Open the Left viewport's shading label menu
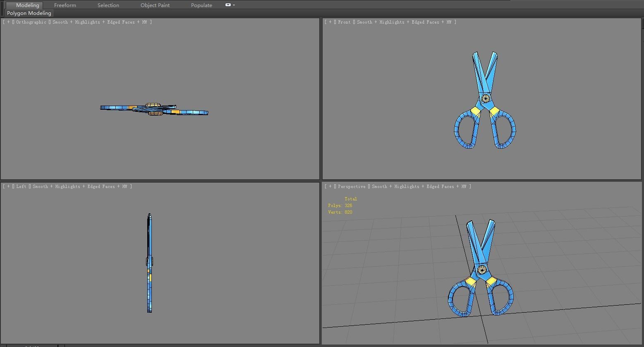This screenshot has width=644, height=347. pyautogui.click(x=80, y=187)
